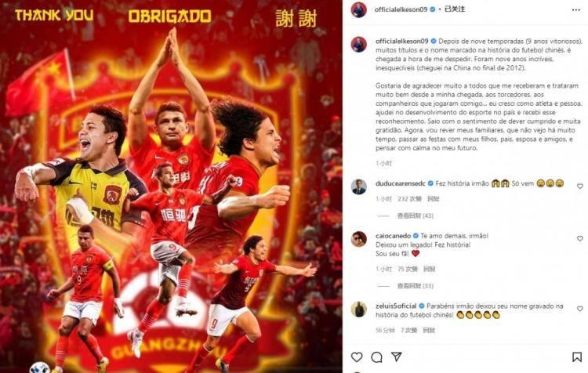
Task: Like duducearensedc's comment
Action: click(x=579, y=186)
